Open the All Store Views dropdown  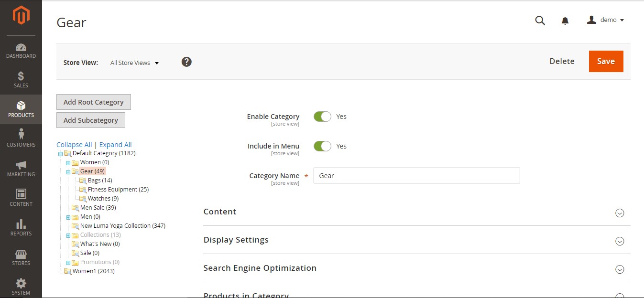pos(134,63)
